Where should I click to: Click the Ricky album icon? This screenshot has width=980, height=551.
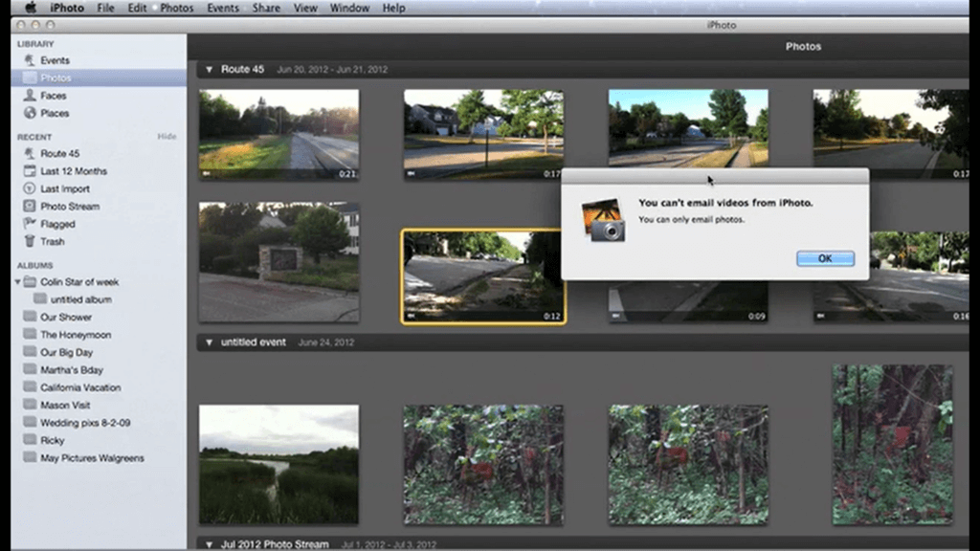[x=30, y=440]
